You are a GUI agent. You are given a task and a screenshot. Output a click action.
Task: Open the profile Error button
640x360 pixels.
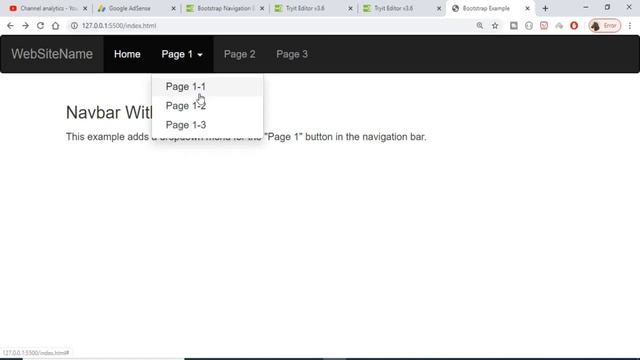[604, 26]
